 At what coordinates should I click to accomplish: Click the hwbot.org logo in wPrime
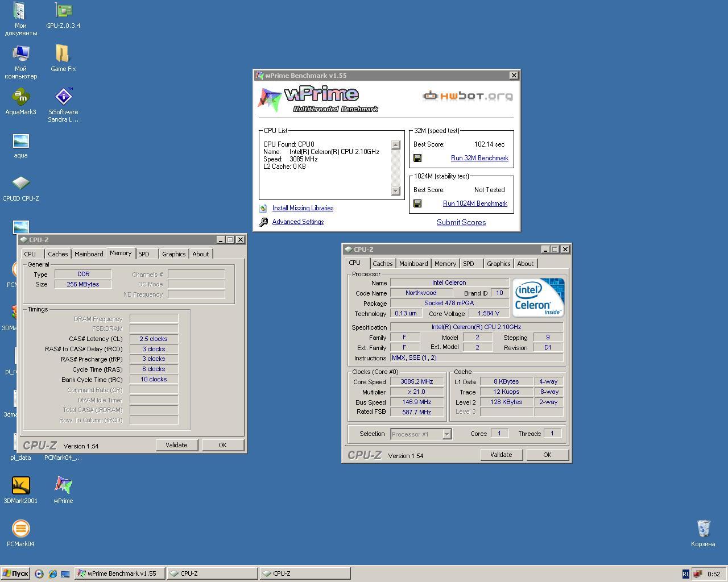[468, 95]
